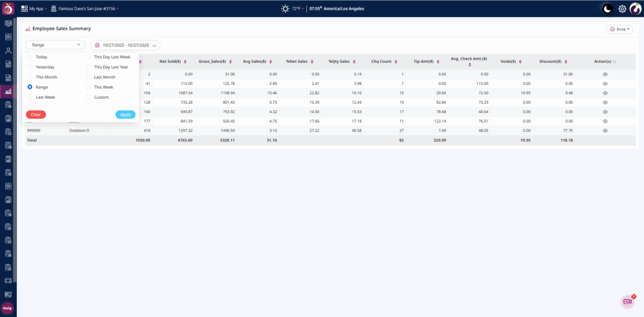
Task: Click search icon beside Action(s) header
Action: [x=614, y=62]
